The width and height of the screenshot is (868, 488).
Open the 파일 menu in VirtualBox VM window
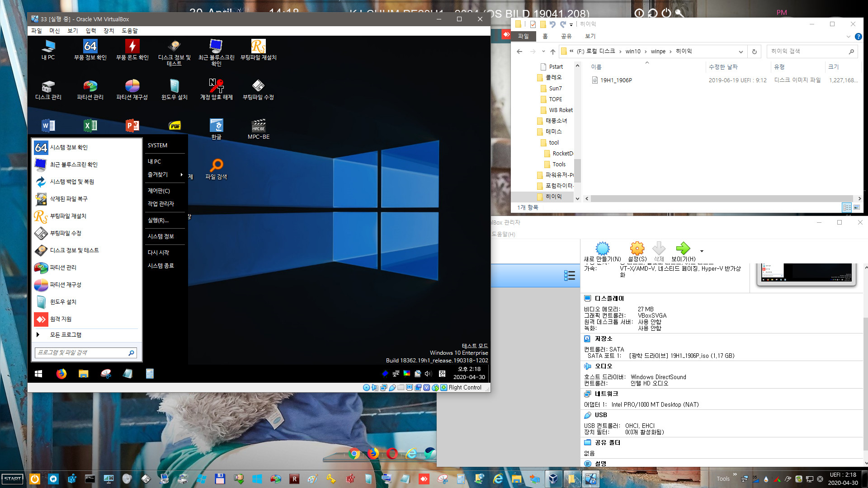click(x=36, y=31)
